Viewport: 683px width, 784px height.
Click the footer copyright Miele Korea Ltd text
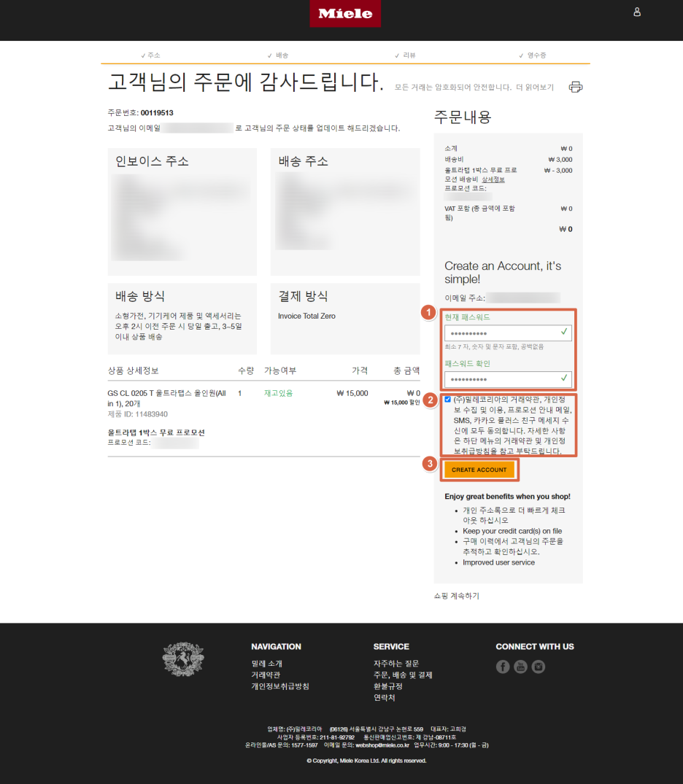[x=366, y=761]
